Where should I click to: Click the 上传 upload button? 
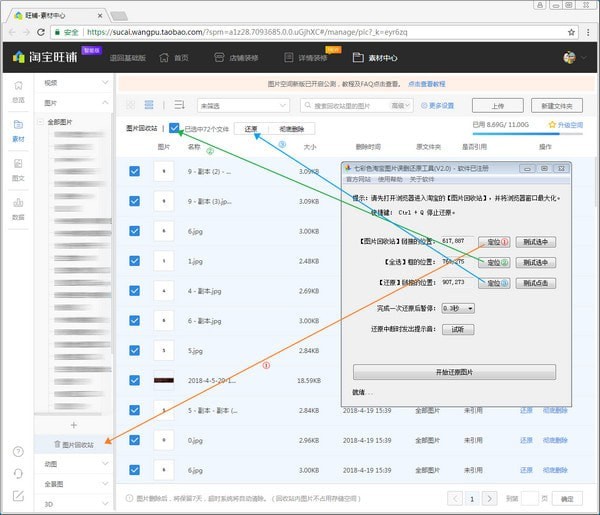(497, 106)
